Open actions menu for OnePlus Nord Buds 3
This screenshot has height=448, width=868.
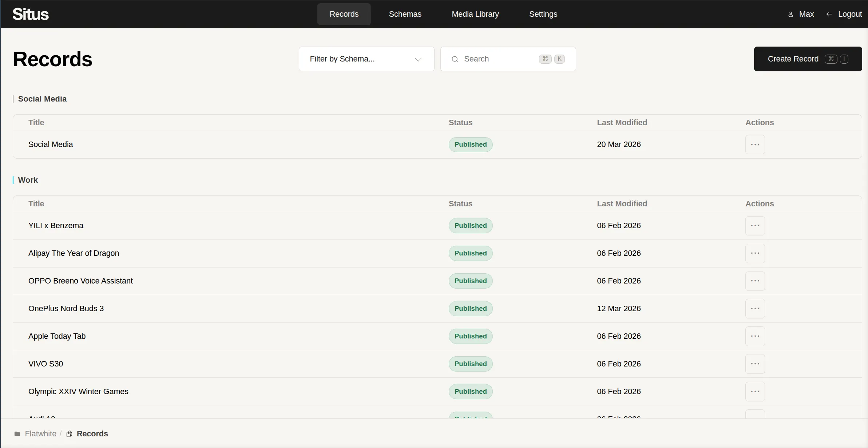point(755,309)
